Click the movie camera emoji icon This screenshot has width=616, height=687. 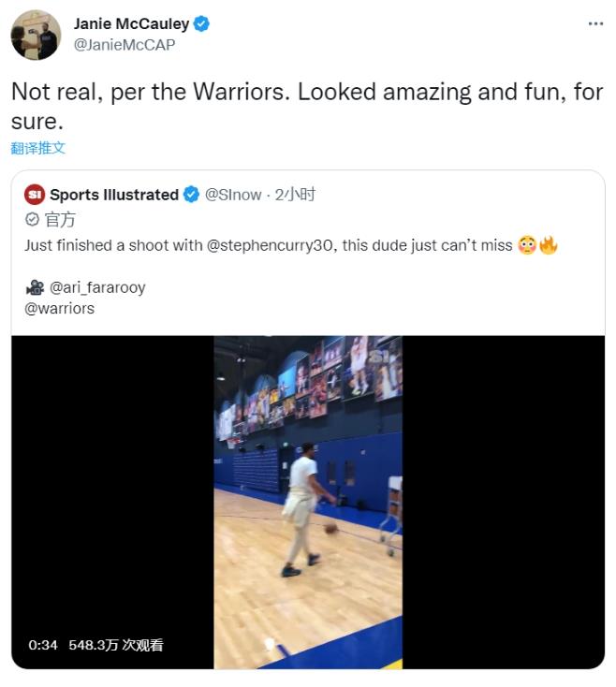pyautogui.click(x=34, y=287)
